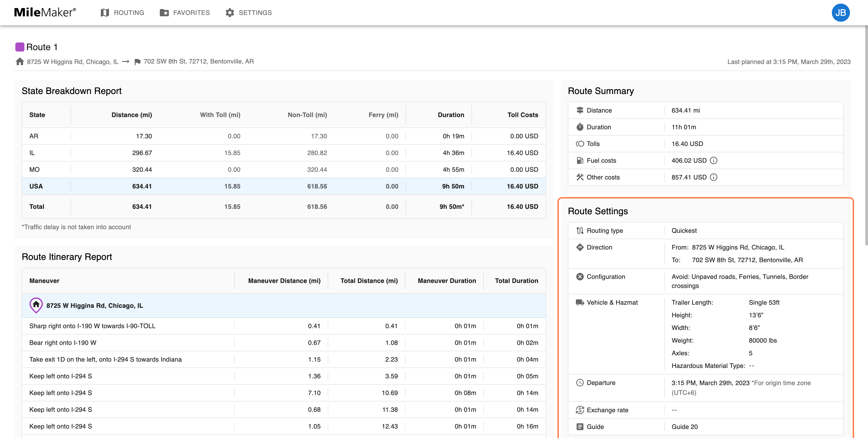Viewport: 868px width, 438px height.
Task: Click the destination flag icon by 702 SW 8th St
Action: click(137, 62)
